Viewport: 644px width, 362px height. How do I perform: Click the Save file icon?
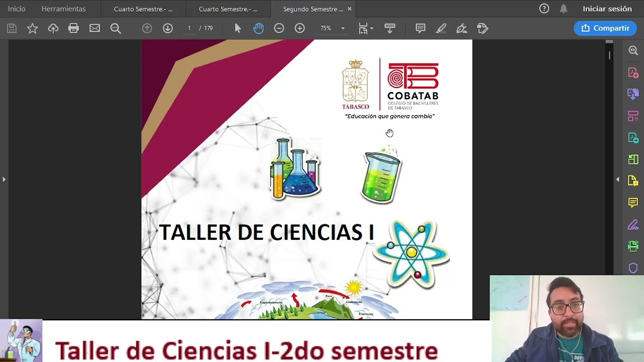12,29
